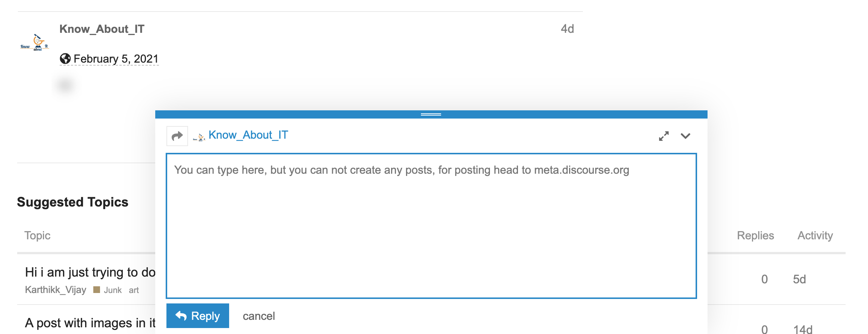Open Know_About_IT username on the post

(x=102, y=29)
